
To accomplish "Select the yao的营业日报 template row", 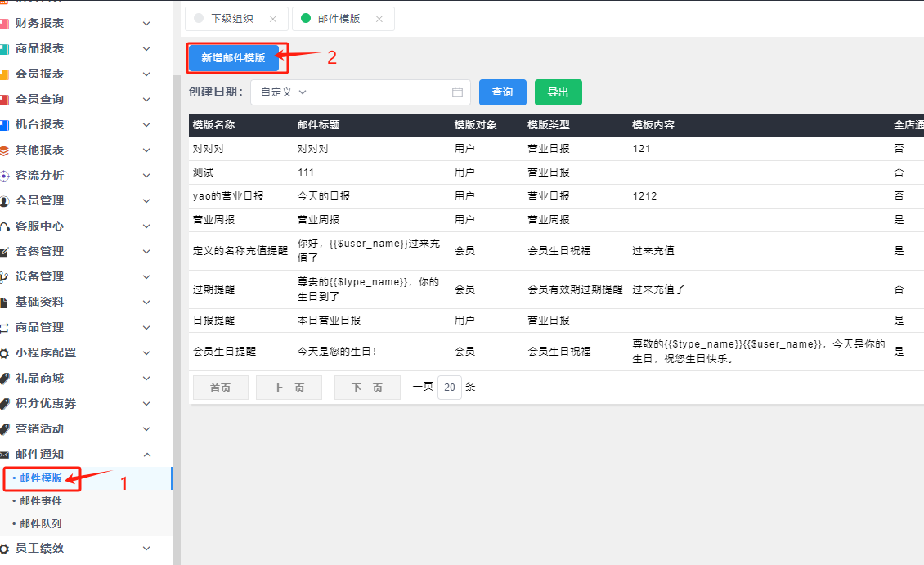I will pyautogui.click(x=556, y=196).
